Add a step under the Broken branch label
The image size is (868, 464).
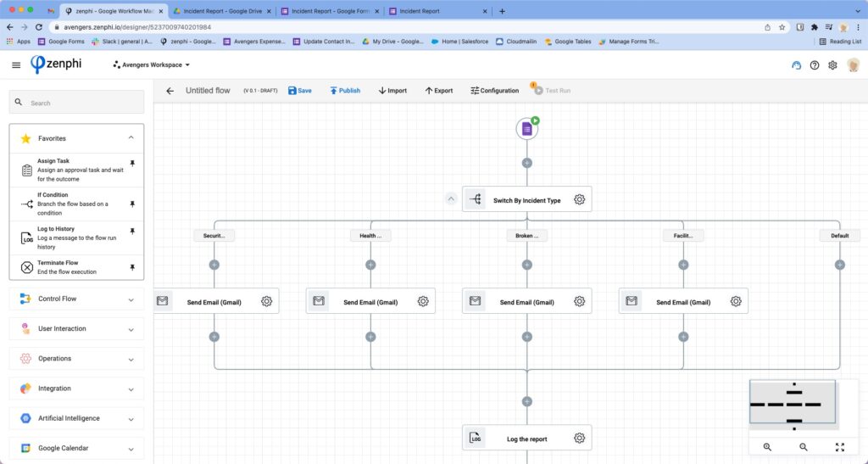pos(527,265)
